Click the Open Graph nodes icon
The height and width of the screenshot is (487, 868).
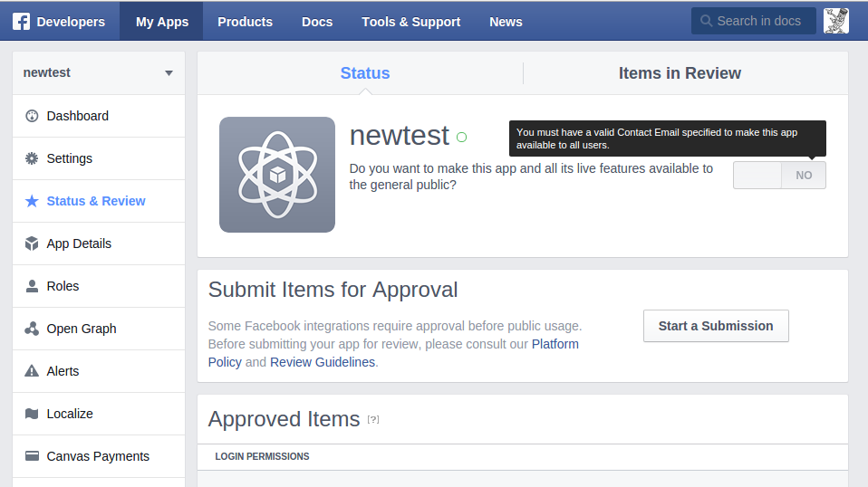click(x=32, y=329)
